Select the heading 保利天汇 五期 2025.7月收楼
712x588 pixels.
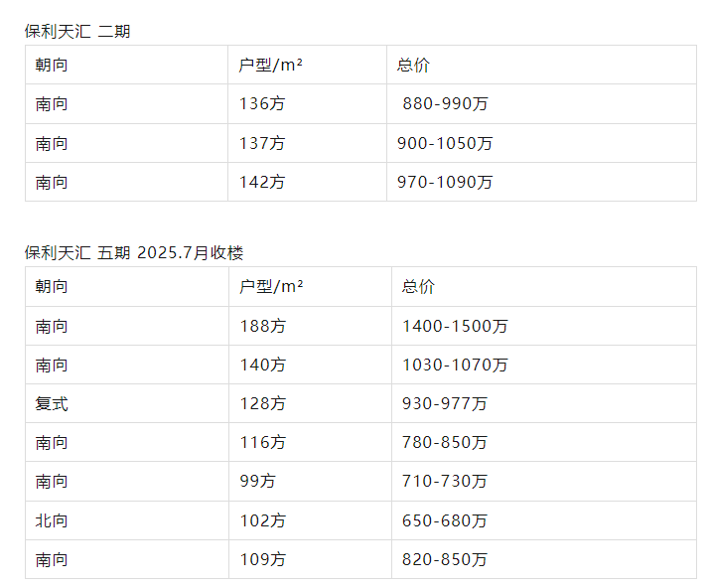134,253
